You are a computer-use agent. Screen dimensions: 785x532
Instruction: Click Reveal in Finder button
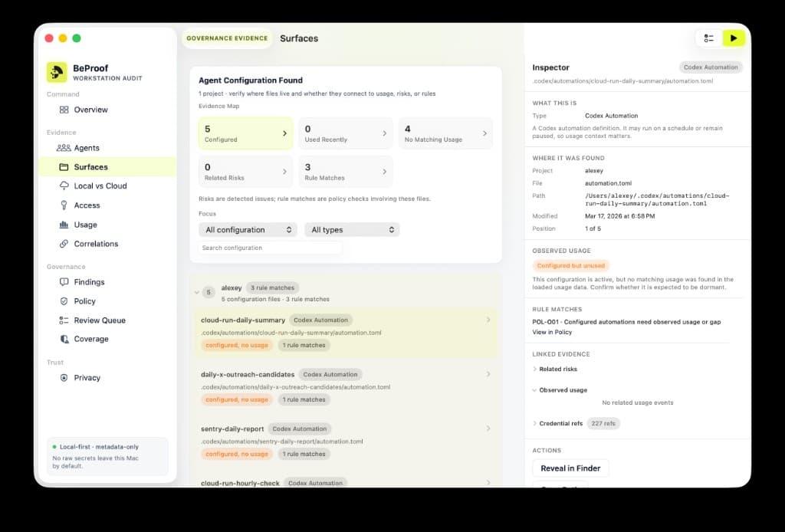(570, 468)
